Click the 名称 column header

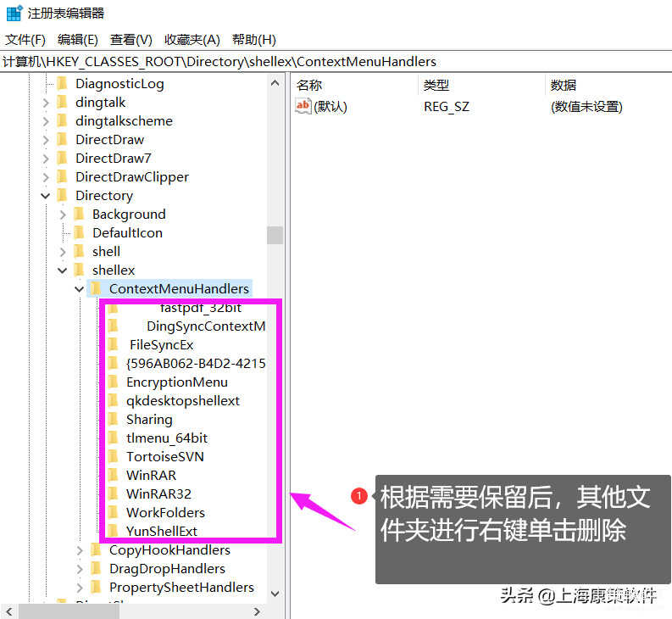310,85
